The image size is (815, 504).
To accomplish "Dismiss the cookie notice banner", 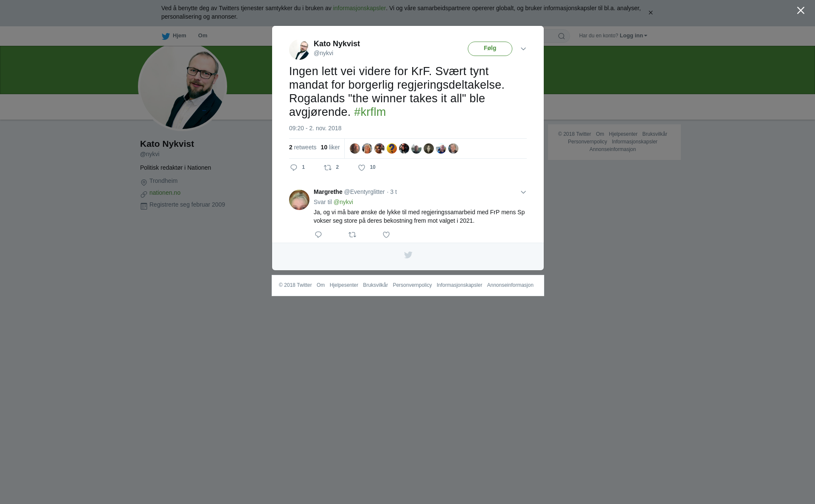I will (x=650, y=13).
